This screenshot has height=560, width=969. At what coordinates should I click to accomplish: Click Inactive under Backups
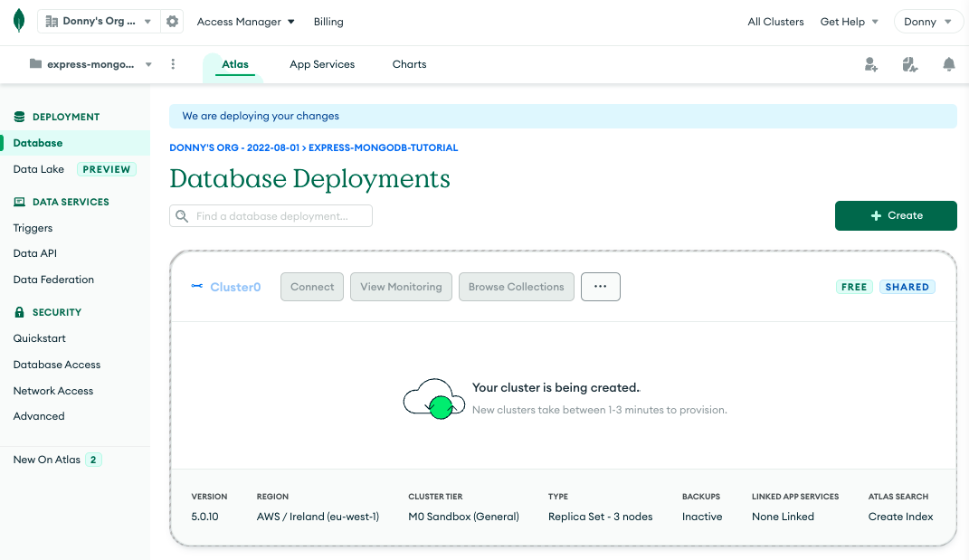tap(702, 517)
